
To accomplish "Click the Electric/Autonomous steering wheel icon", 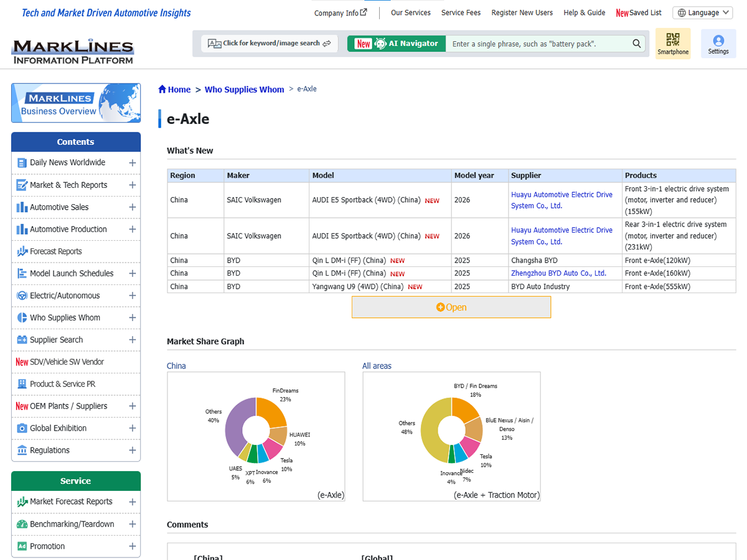I will (x=22, y=296).
